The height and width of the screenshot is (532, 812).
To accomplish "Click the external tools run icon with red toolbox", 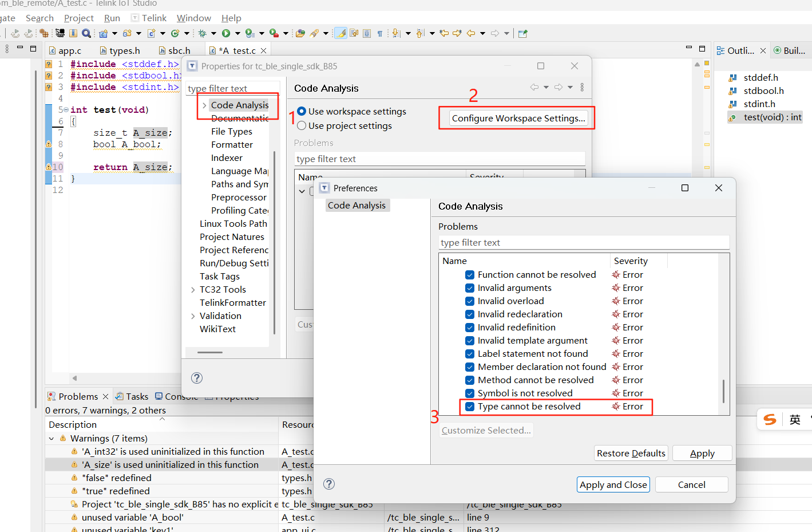I will click(274, 33).
